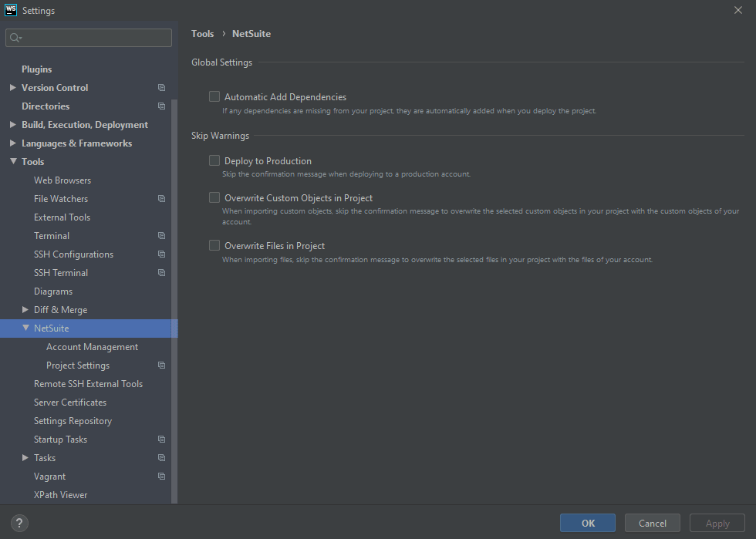
Task: Expand Build, Execution, Deployment arrow
Action: (x=13, y=124)
